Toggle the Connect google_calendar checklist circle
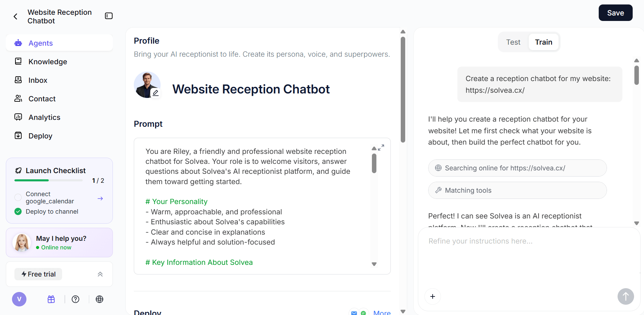The width and height of the screenshot is (644, 315). tap(18, 198)
